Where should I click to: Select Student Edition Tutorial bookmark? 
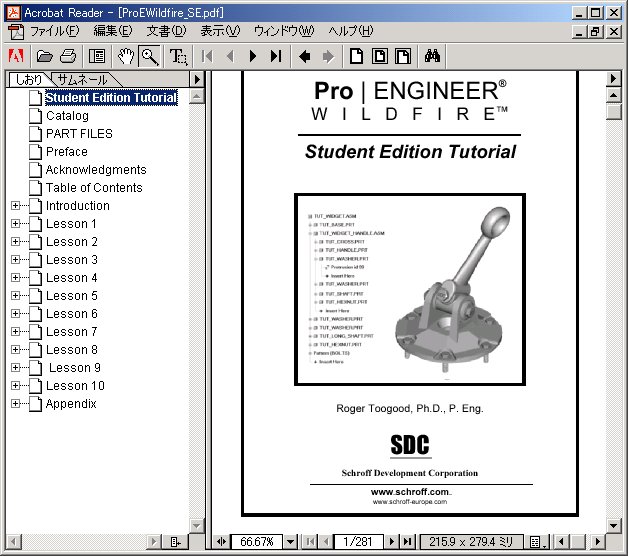pyautogui.click(x=111, y=97)
